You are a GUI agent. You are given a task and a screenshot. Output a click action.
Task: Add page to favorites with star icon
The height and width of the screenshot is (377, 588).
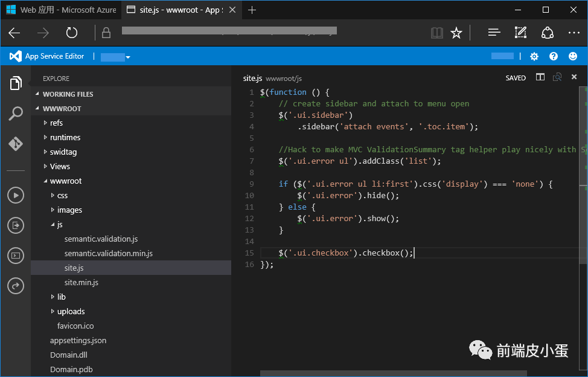tap(456, 33)
